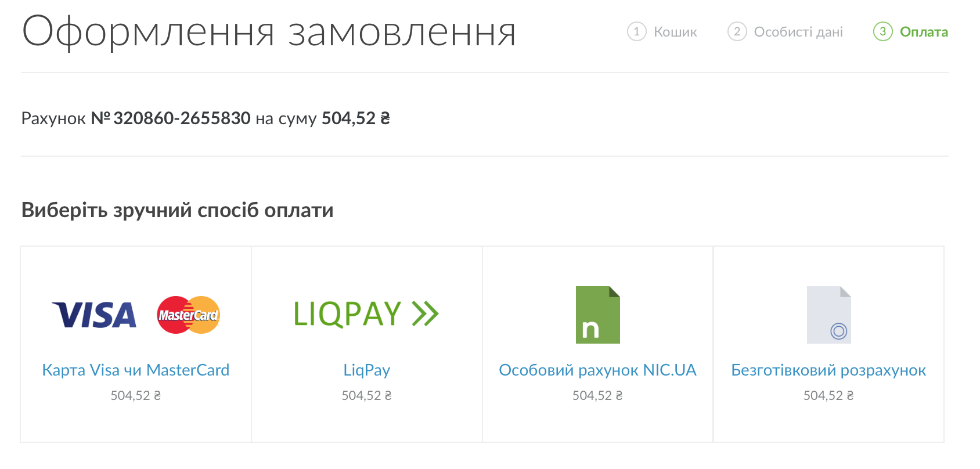Choose Безготівковий розрахунок link

(x=828, y=370)
